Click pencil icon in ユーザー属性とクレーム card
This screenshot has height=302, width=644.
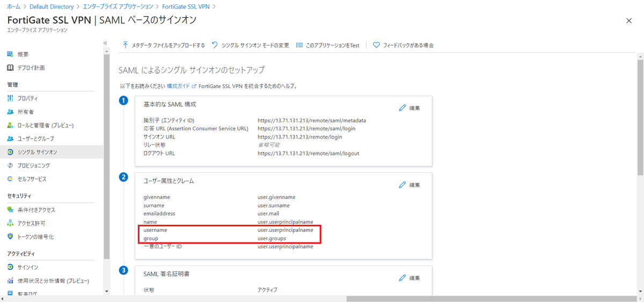pyautogui.click(x=402, y=185)
